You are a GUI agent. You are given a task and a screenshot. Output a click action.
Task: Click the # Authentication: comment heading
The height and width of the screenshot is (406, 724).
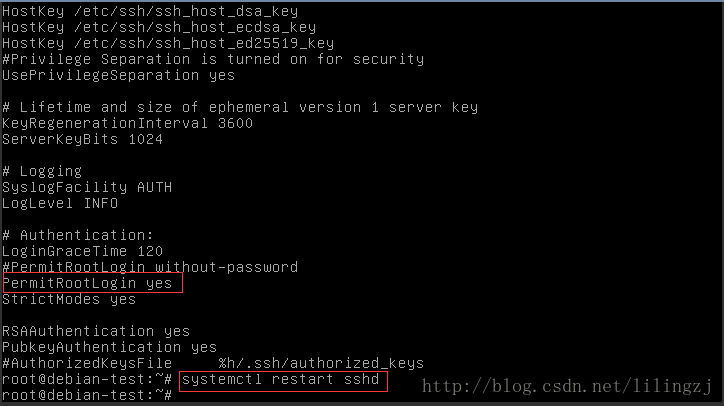pyautogui.click(x=78, y=235)
